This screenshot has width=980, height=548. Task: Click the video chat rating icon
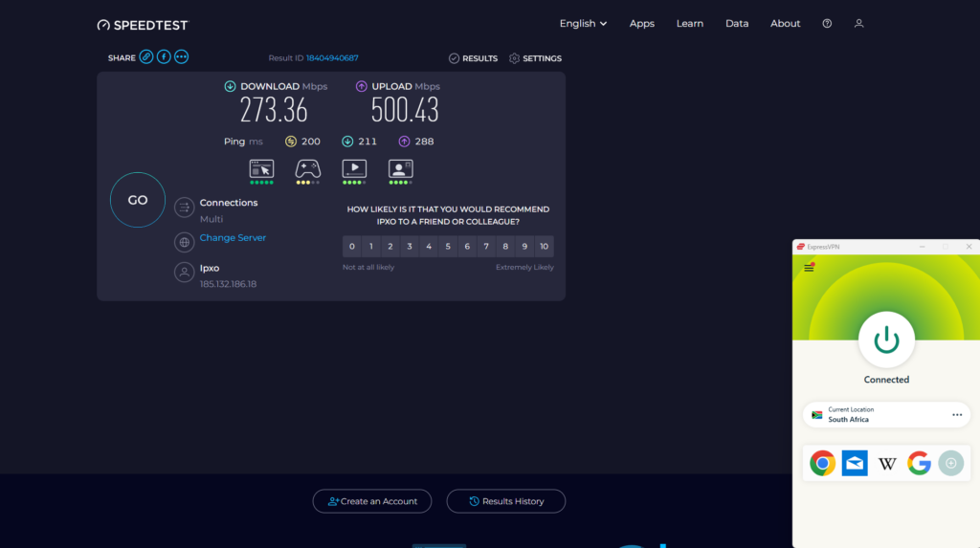coord(400,171)
